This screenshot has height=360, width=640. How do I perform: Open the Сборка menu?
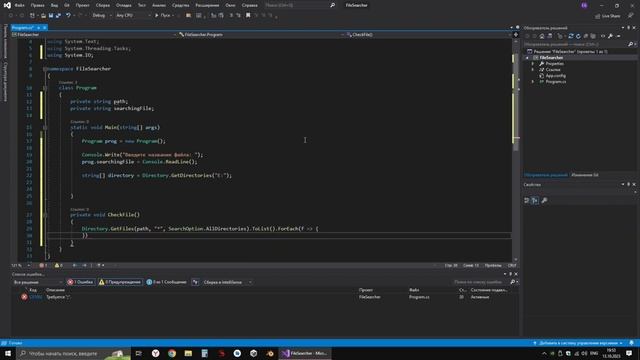[102, 5]
